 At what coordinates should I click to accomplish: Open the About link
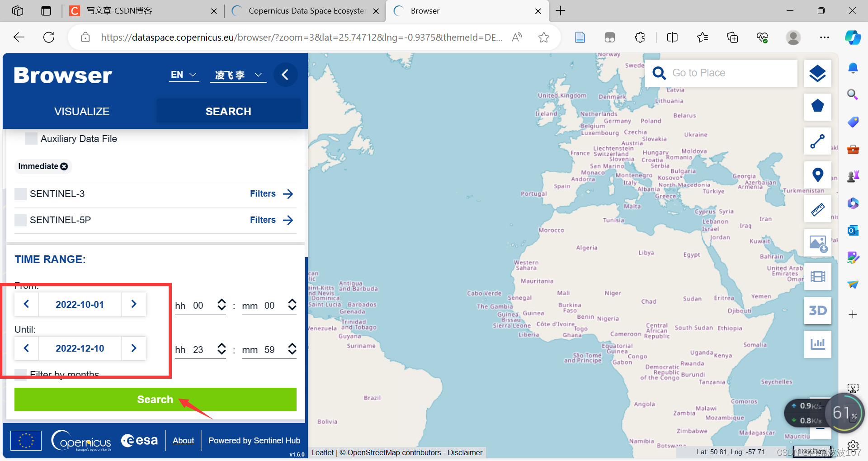click(183, 440)
